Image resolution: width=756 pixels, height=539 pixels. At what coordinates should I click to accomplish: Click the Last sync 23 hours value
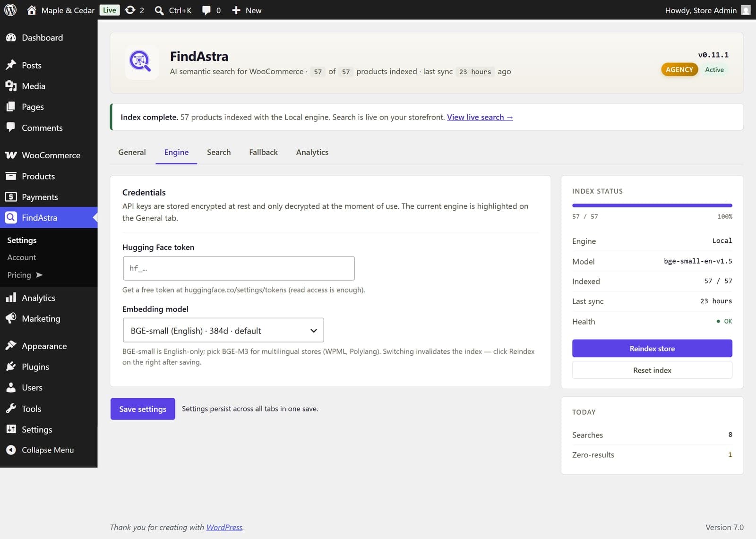click(x=716, y=301)
